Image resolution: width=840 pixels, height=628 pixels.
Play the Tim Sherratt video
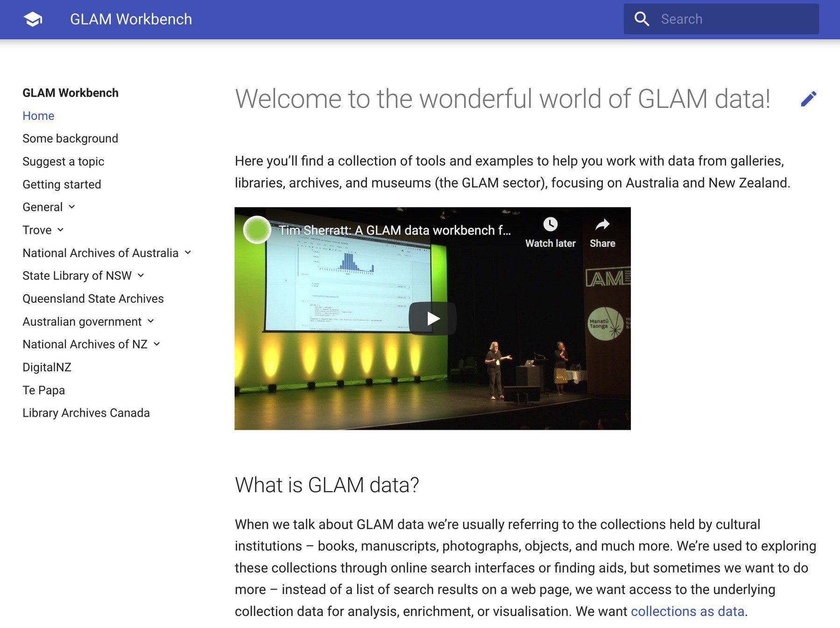coord(432,319)
